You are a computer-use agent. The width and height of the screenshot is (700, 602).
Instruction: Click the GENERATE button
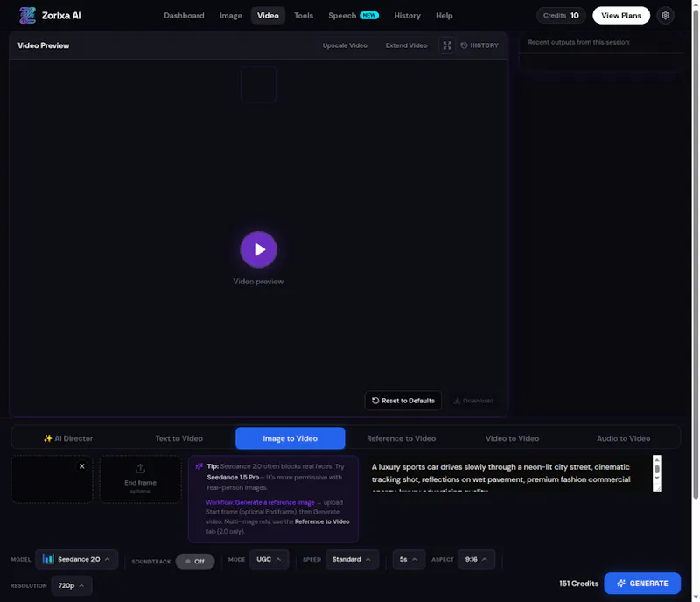pos(642,584)
